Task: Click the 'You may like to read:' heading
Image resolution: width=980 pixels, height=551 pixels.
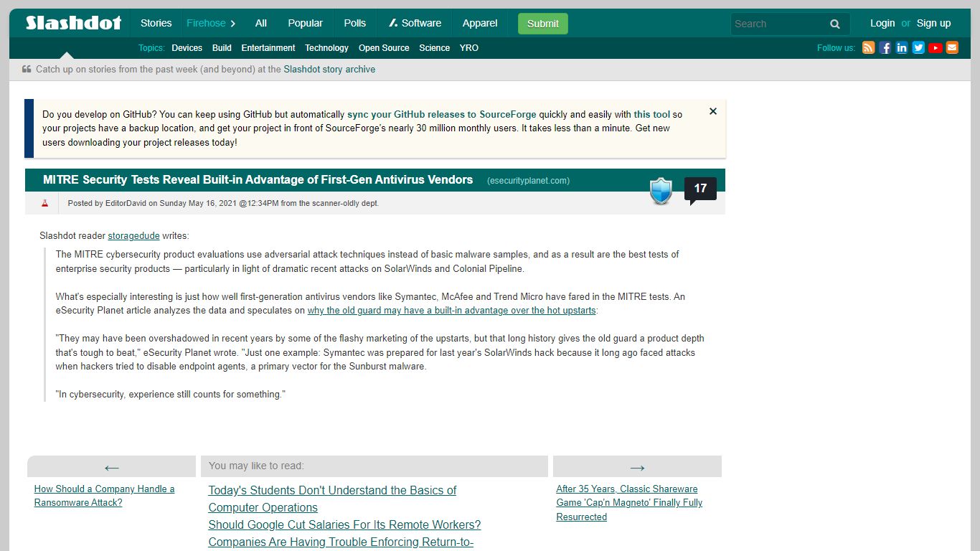Action: click(x=256, y=466)
